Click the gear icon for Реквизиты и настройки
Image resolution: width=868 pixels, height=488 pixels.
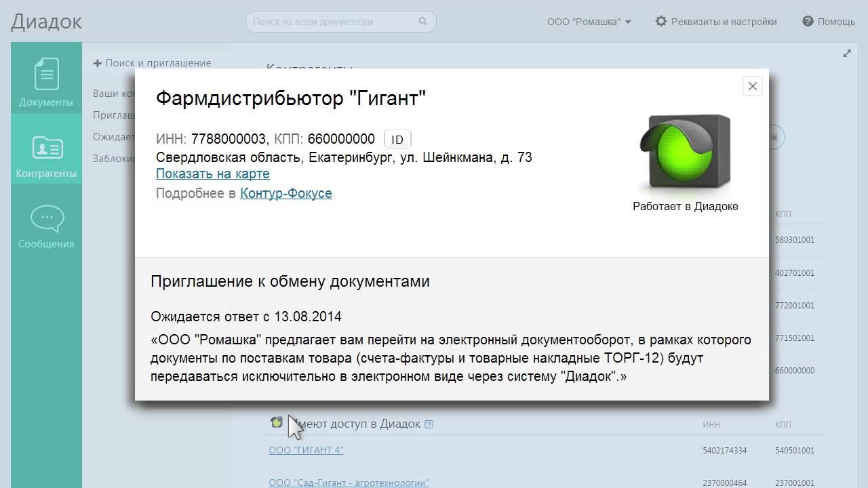[661, 22]
